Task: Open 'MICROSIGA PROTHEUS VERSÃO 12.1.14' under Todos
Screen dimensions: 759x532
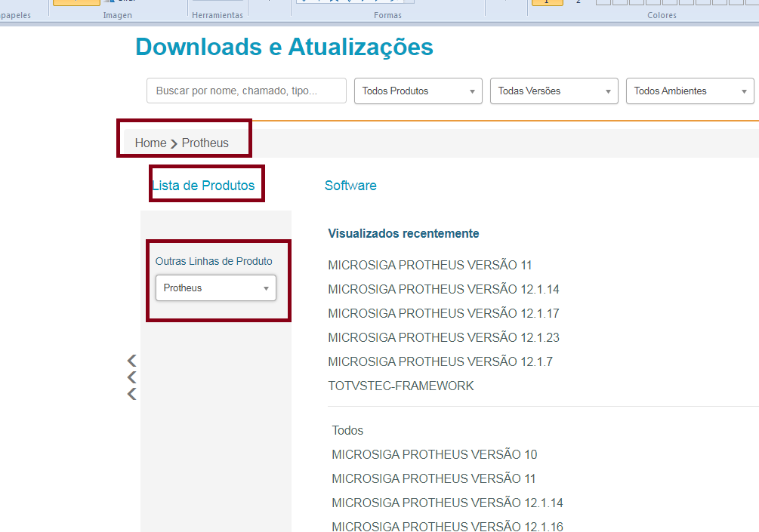Action: pos(447,503)
